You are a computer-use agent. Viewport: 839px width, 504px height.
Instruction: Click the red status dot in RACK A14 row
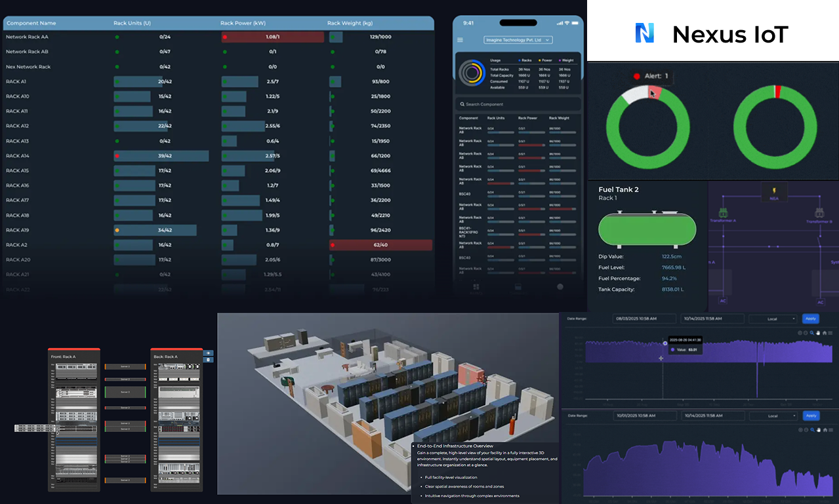click(x=117, y=156)
